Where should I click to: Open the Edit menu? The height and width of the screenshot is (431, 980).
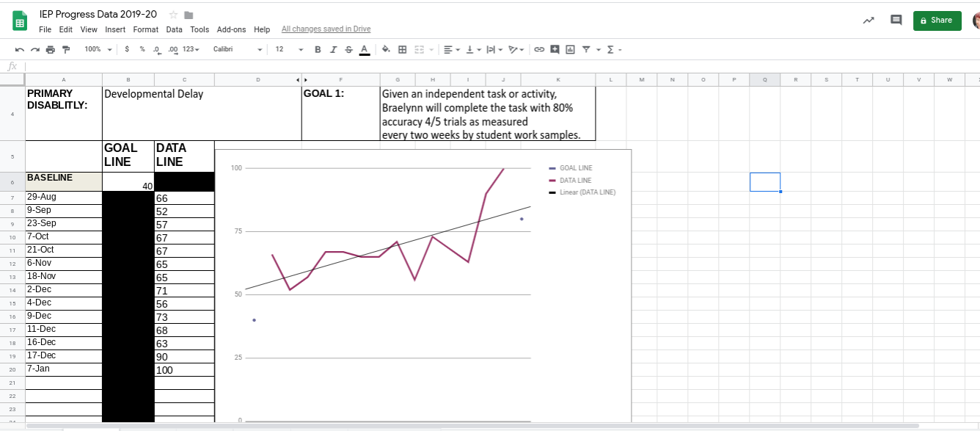pyautogui.click(x=66, y=29)
